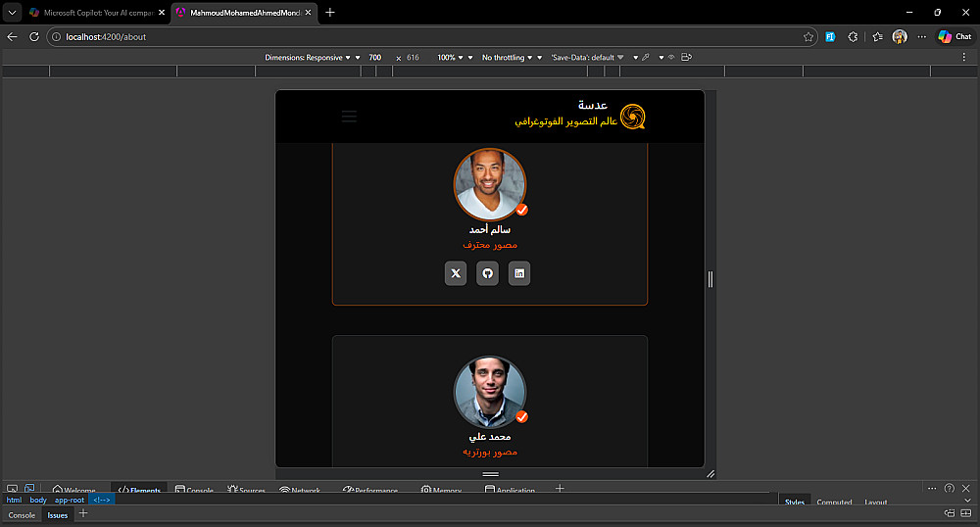Open the Console DevTools tab in the main tab bar

(194, 489)
